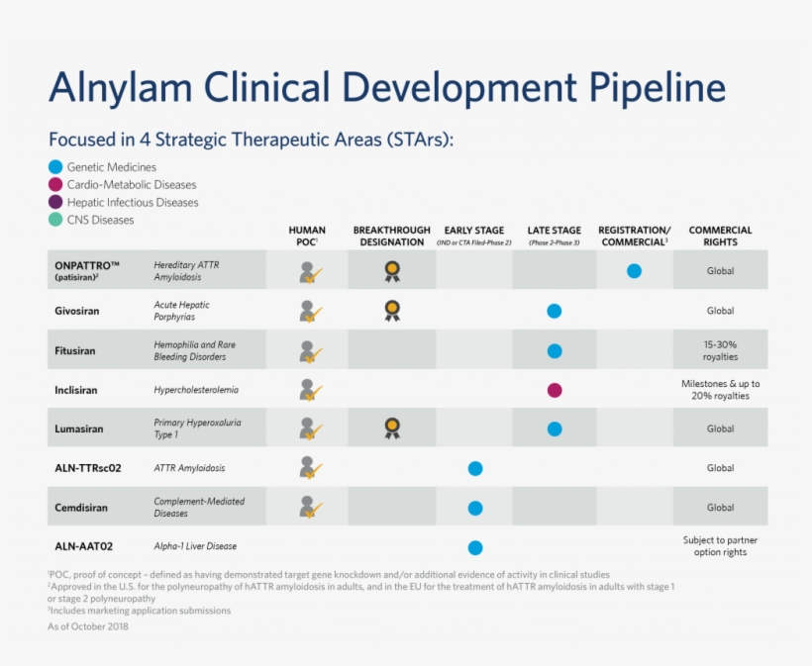Image resolution: width=812 pixels, height=666 pixels.
Task: Click the Human POC person icon for ONPATTRO
Action: 309,269
